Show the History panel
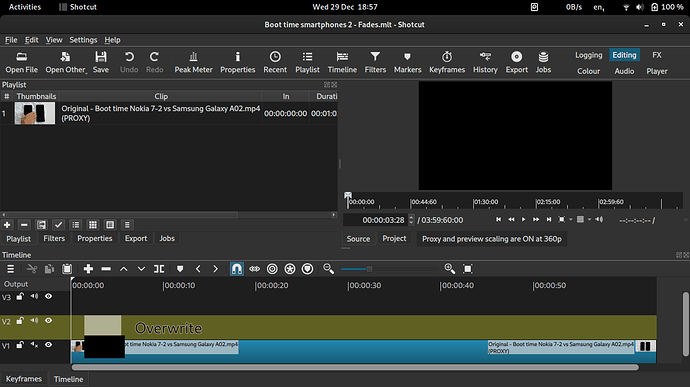This screenshot has height=387, width=690. (x=485, y=62)
